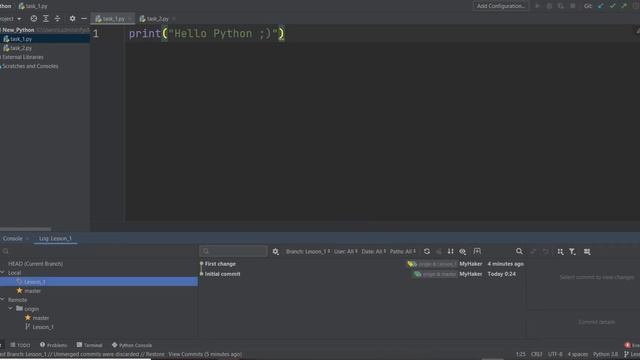Click the Git Commit checkmark icon

click(x=612, y=6)
